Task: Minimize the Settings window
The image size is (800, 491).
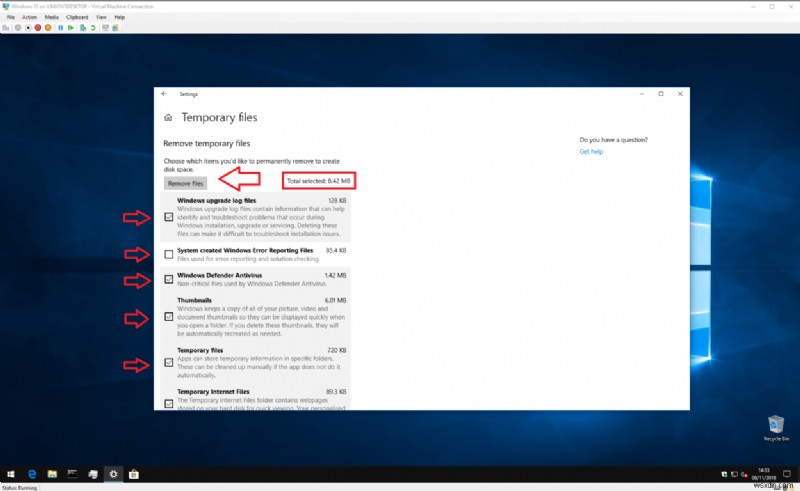Action: click(642, 94)
